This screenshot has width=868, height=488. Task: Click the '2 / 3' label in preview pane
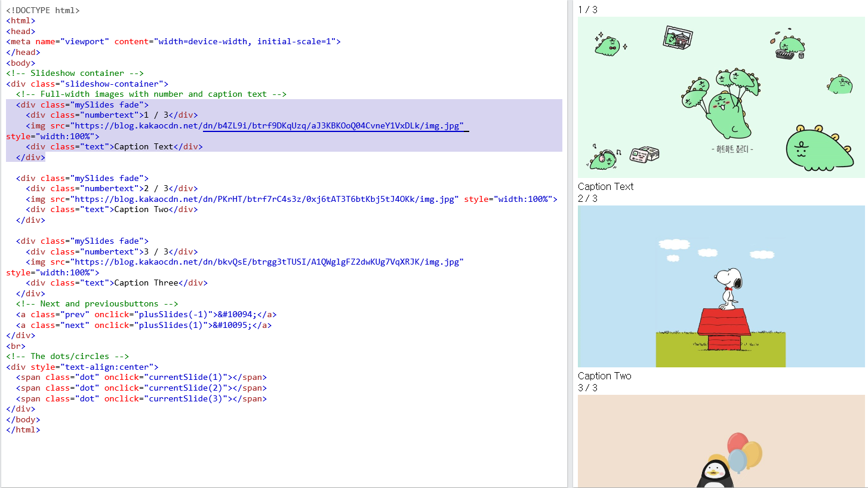point(587,198)
